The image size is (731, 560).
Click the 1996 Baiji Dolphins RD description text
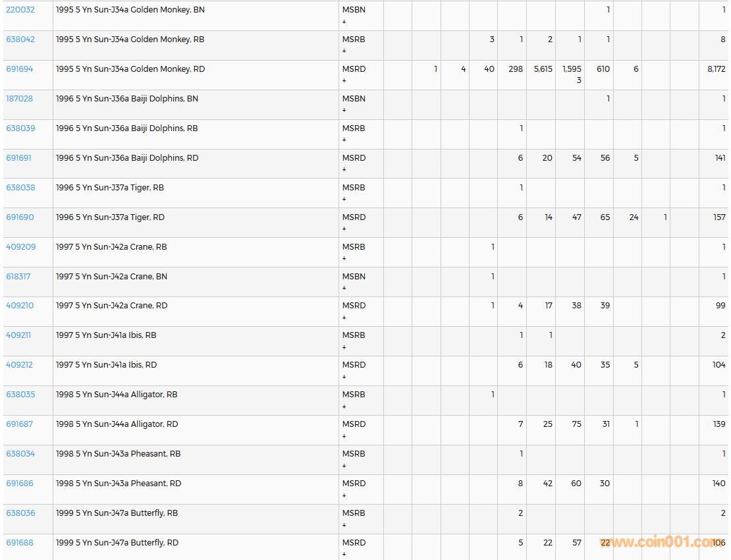127,158
